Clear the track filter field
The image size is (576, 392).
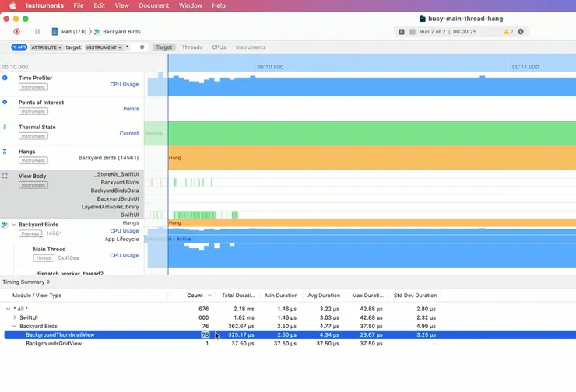click(142, 47)
